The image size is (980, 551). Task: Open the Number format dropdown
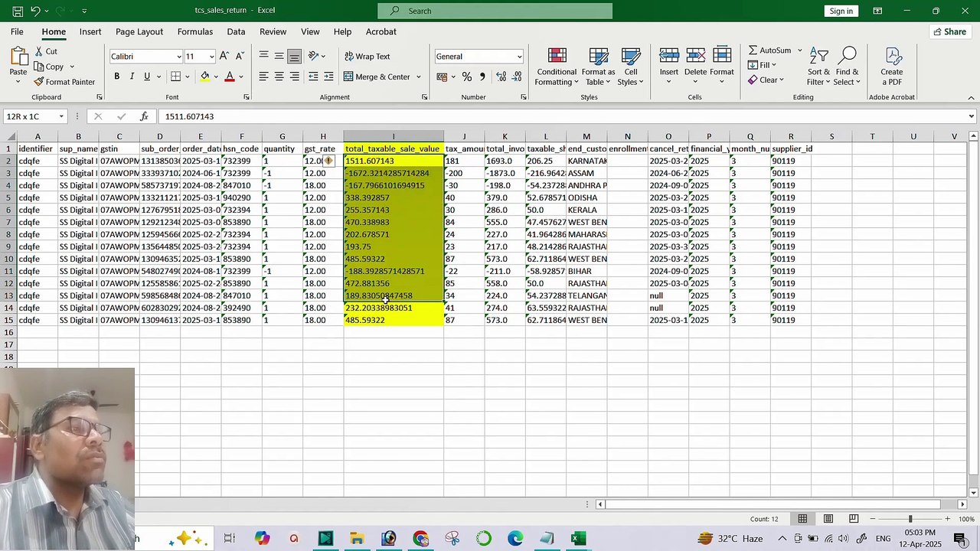point(519,57)
